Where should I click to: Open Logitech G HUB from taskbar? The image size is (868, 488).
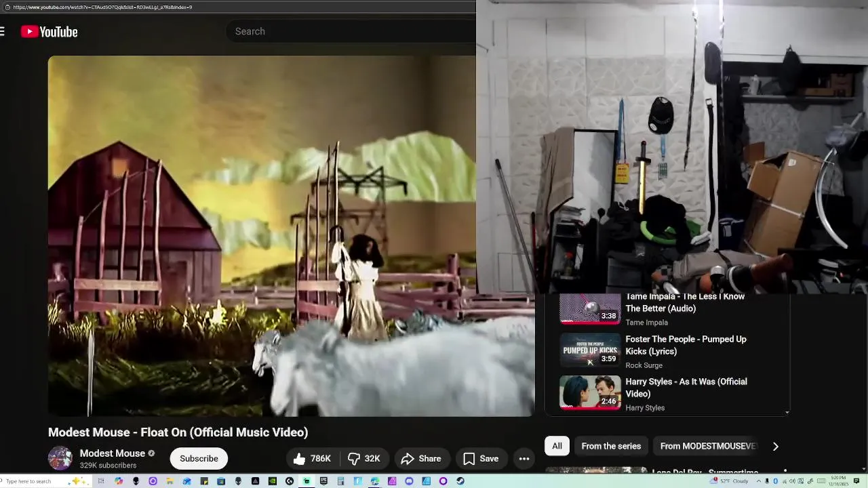pos(290,481)
